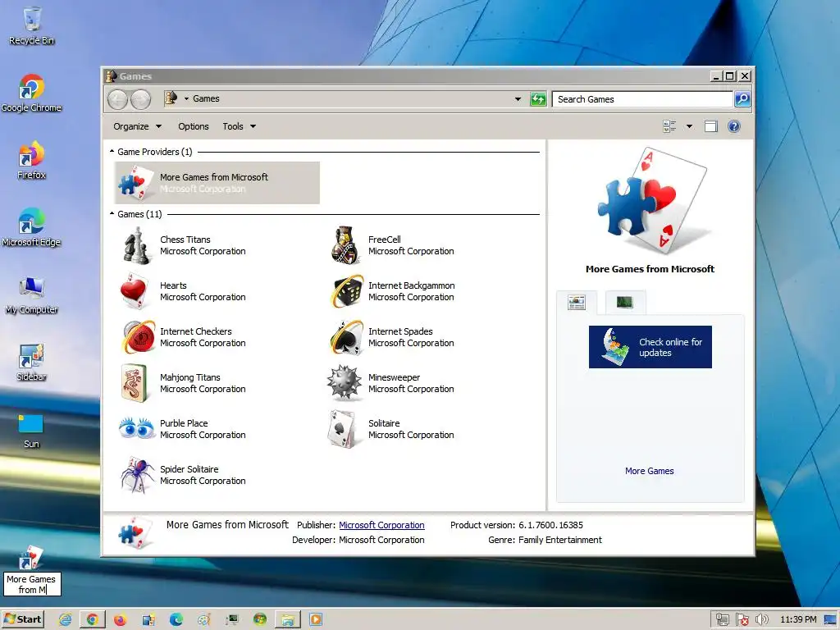
Task: Click the volume tray icon
Action: pyautogui.click(x=761, y=620)
